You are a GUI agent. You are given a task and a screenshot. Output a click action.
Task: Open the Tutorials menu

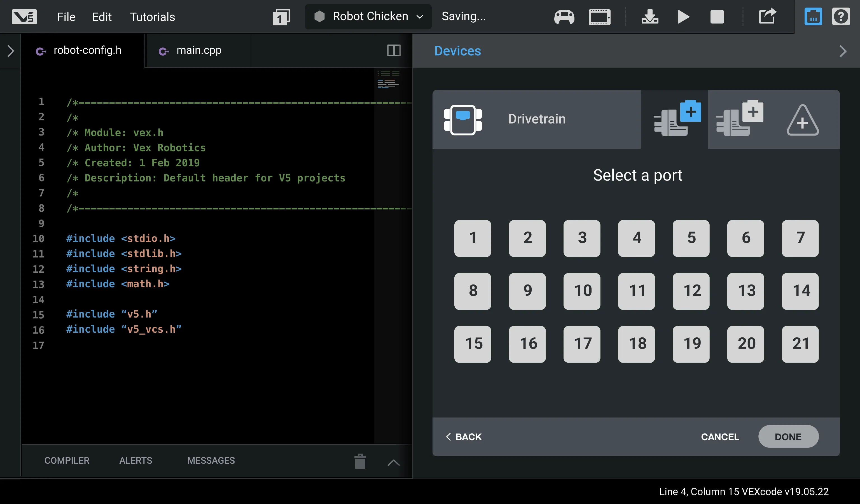click(x=152, y=17)
